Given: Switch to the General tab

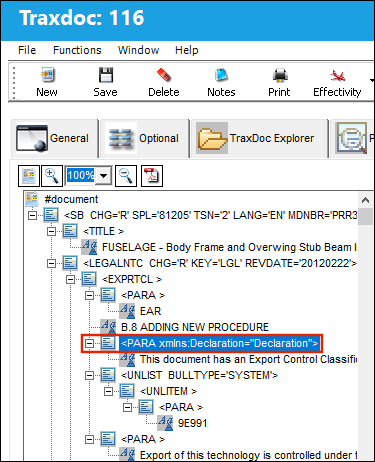Looking at the screenshot, I should click(55, 138).
